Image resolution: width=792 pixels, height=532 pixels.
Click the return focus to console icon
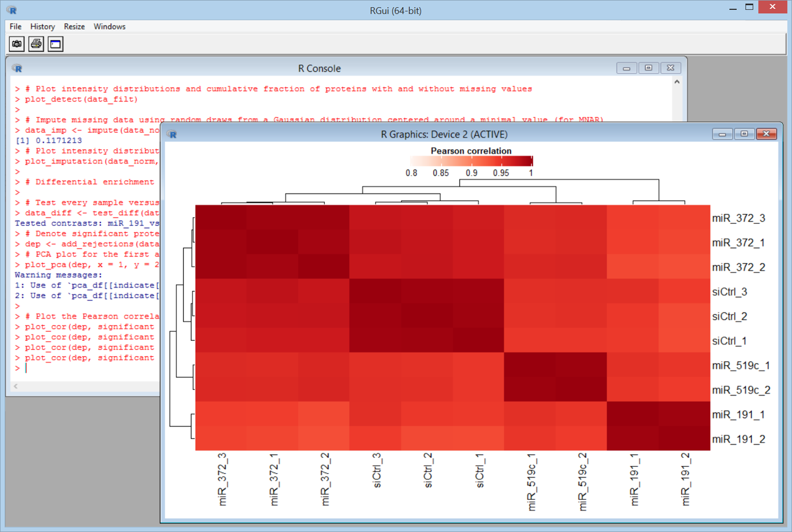[56, 44]
